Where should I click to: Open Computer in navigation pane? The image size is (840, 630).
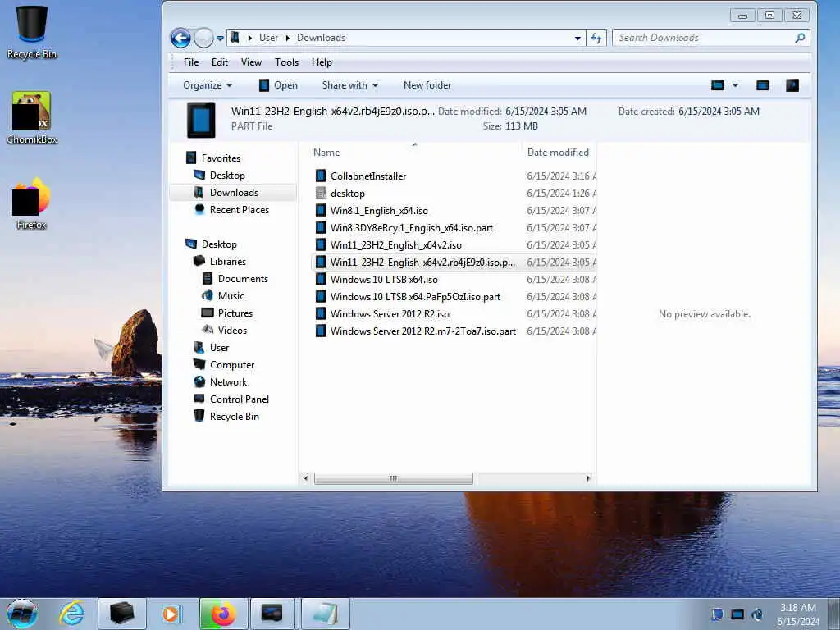pos(231,365)
